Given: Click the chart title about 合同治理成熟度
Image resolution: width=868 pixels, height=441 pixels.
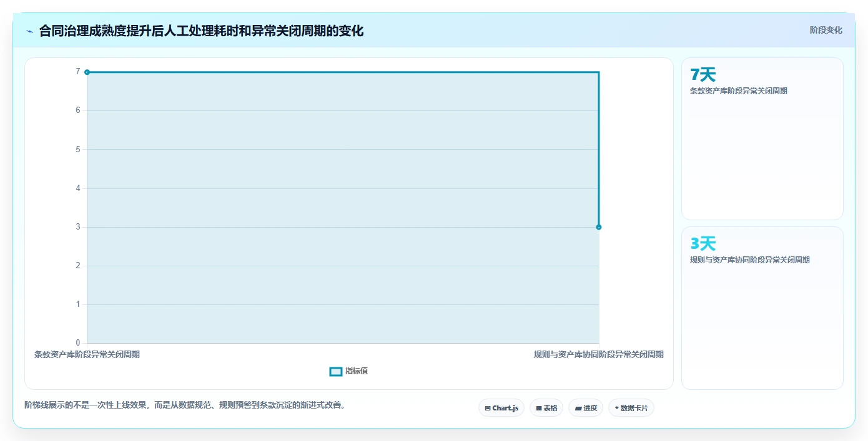Looking at the screenshot, I should click(x=201, y=31).
